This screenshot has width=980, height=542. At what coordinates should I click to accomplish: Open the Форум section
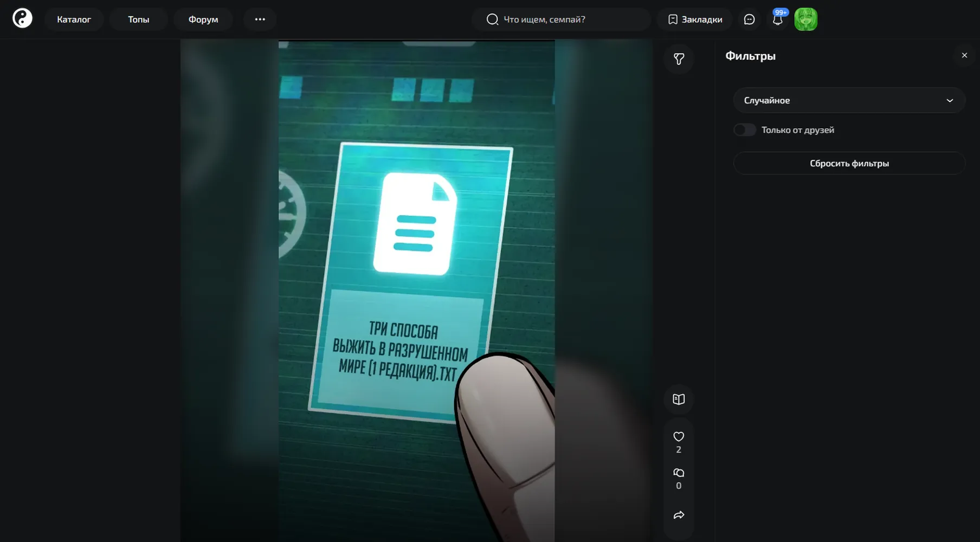point(203,20)
